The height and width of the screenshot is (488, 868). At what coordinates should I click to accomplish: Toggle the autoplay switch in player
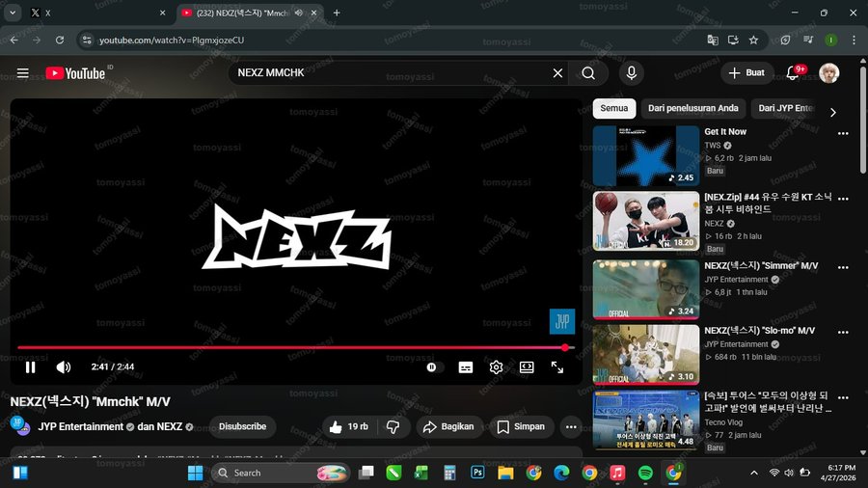pyautogui.click(x=435, y=366)
